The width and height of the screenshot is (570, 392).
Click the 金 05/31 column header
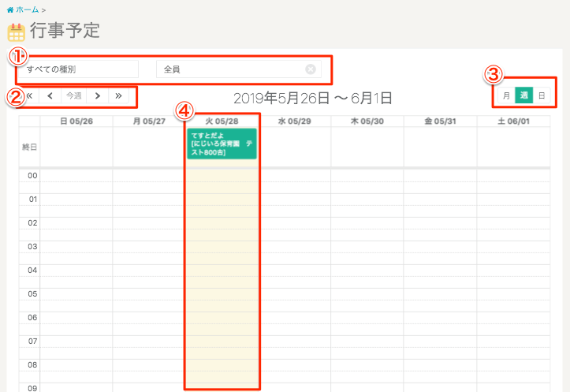click(x=440, y=121)
